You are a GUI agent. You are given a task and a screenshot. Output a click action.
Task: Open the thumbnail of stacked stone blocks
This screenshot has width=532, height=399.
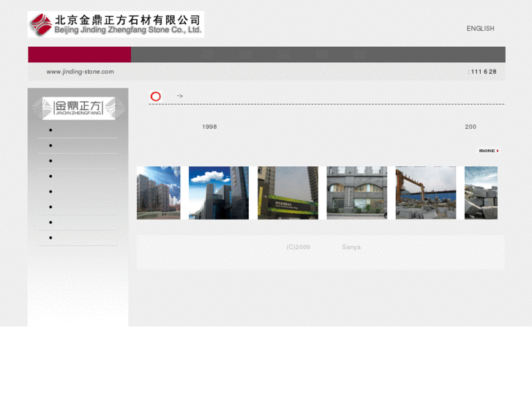coord(481,193)
